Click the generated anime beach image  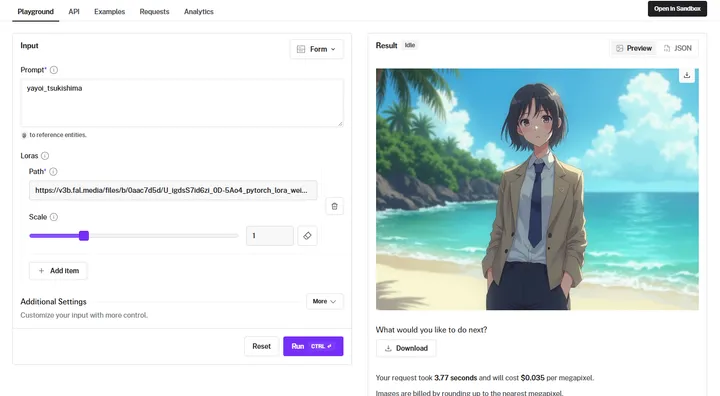pyautogui.click(x=537, y=189)
